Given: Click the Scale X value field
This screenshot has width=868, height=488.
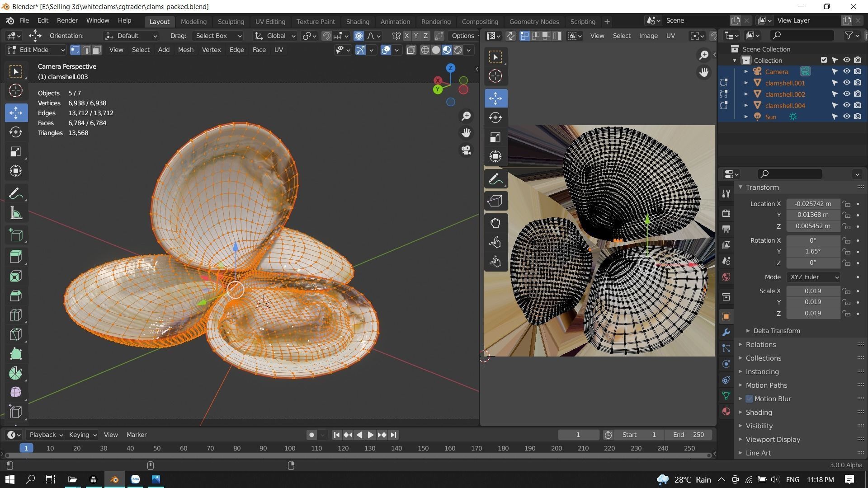Looking at the screenshot, I should 813,291.
